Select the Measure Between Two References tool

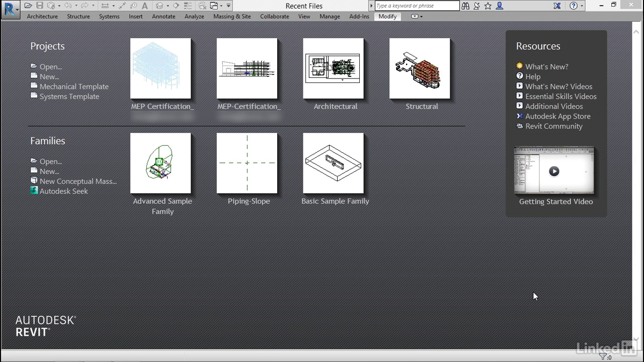105,6
